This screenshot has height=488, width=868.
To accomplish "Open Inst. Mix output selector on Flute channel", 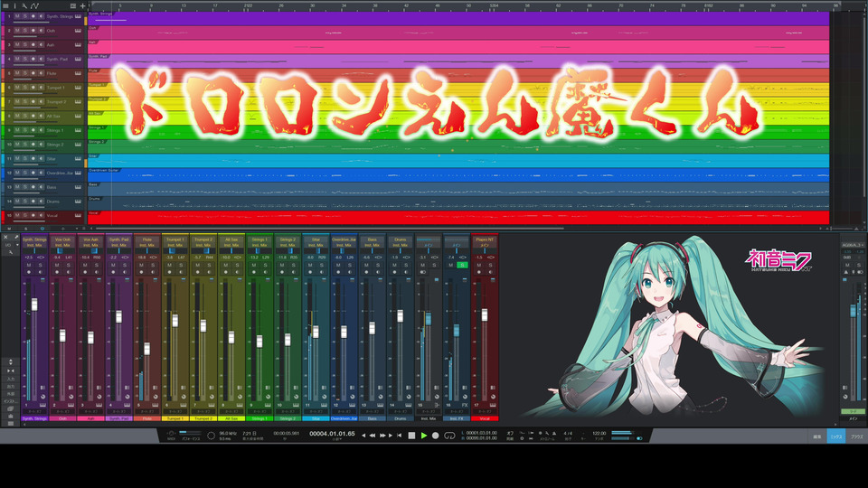I will pyautogui.click(x=147, y=245).
